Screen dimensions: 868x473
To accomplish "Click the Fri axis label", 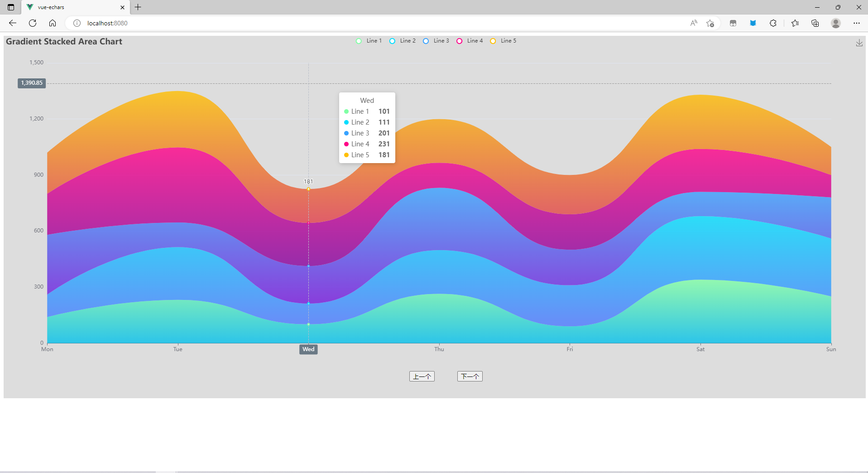I will pos(570,349).
